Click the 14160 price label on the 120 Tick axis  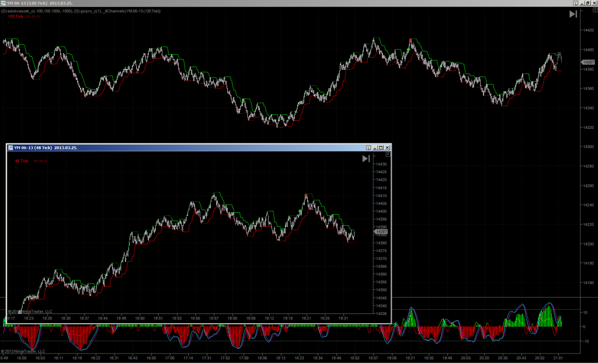point(589,283)
